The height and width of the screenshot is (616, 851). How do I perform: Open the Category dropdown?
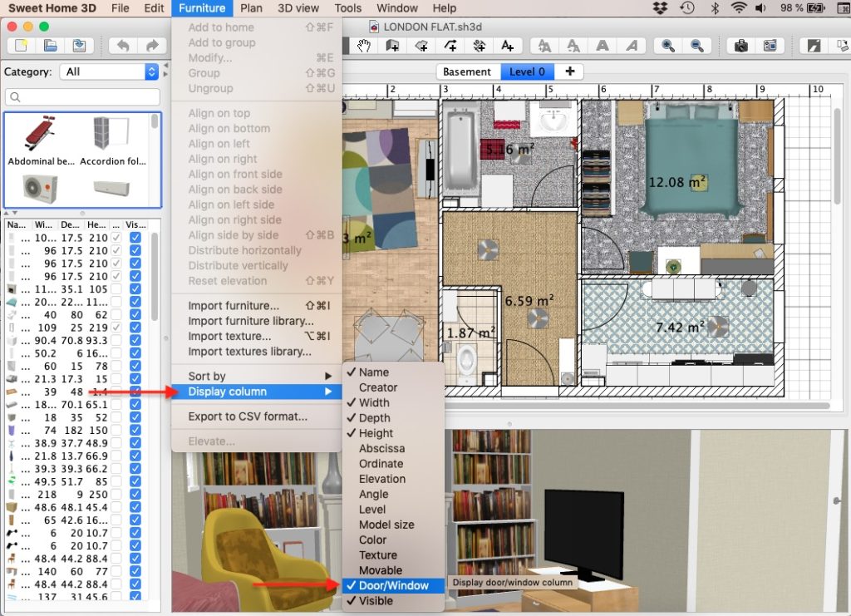pyautogui.click(x=108, y=72)
